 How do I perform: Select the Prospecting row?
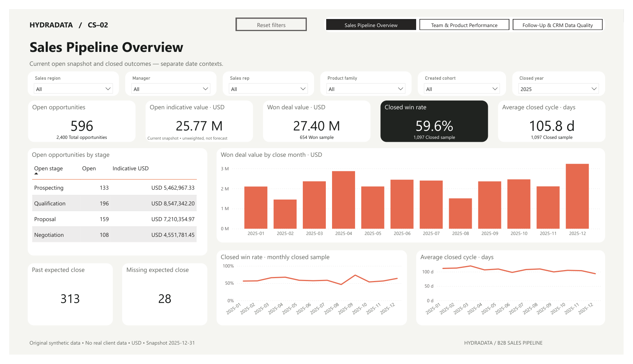click(114, 187)
